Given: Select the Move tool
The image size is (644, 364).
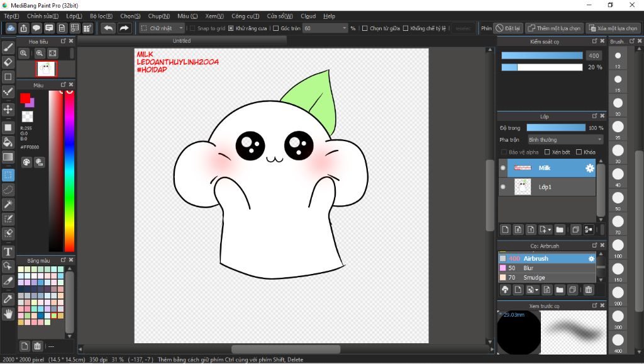Looking at the screenshot, I should coord(8,110).
